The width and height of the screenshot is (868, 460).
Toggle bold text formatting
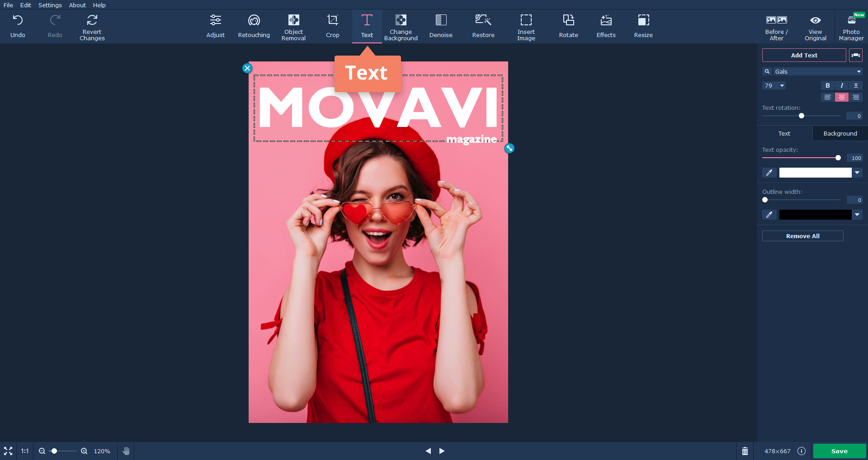pos(828,85)
